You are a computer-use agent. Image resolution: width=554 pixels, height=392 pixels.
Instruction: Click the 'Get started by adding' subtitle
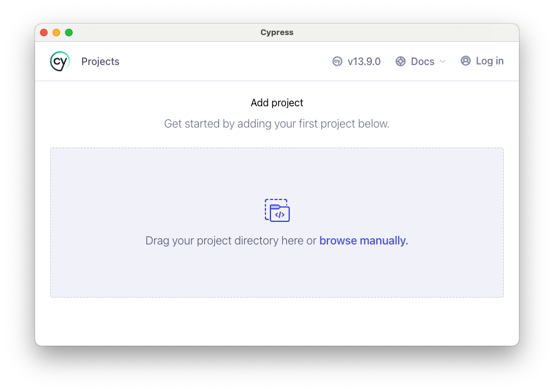[x=277, y=124]
